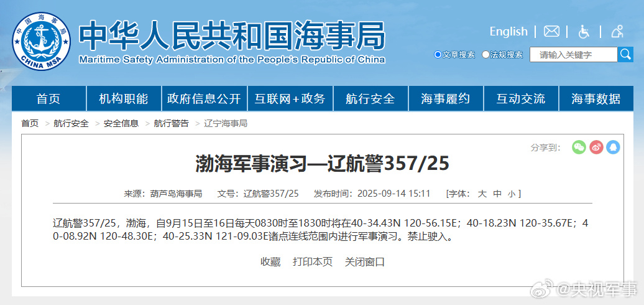Screen dimensions: 644x305
Task: Share article to WeChat
Action: pyautogui.click(x=579, y=148)
